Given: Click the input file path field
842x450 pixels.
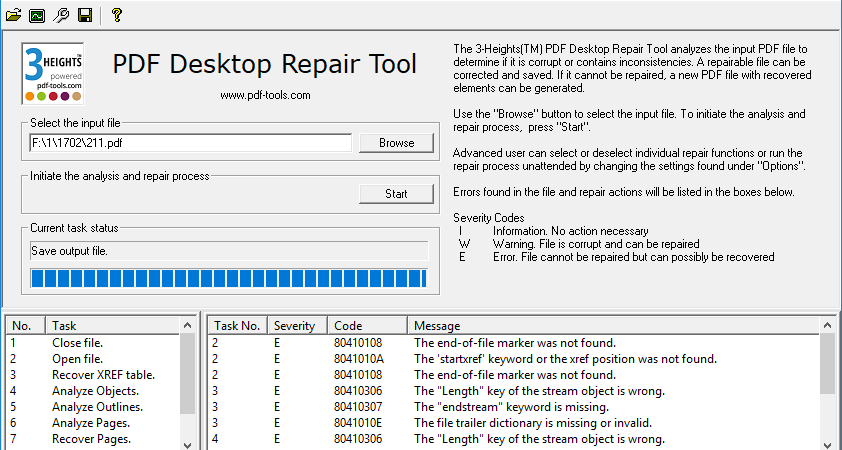Looking at the screenshot, I should (191, 143).
